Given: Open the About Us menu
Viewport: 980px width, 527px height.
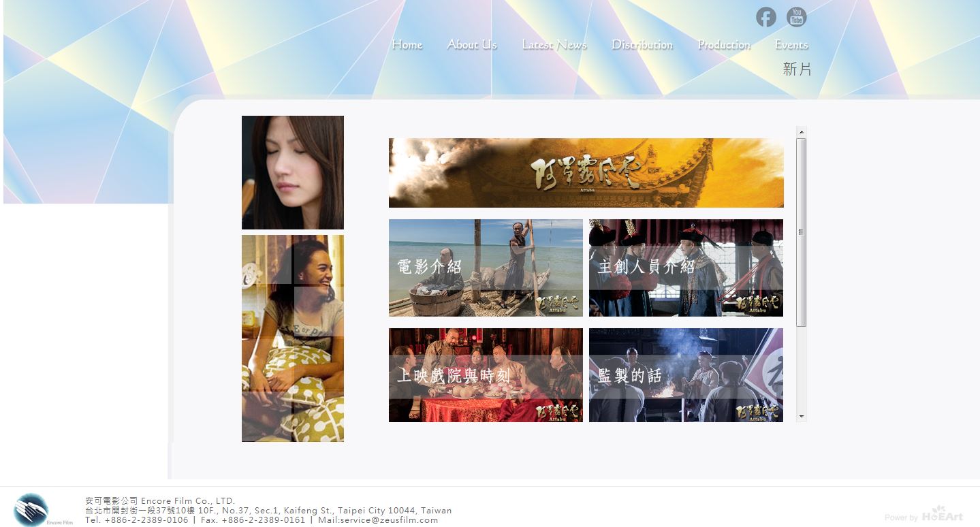Looking at the screenshot, I should 472,45.
